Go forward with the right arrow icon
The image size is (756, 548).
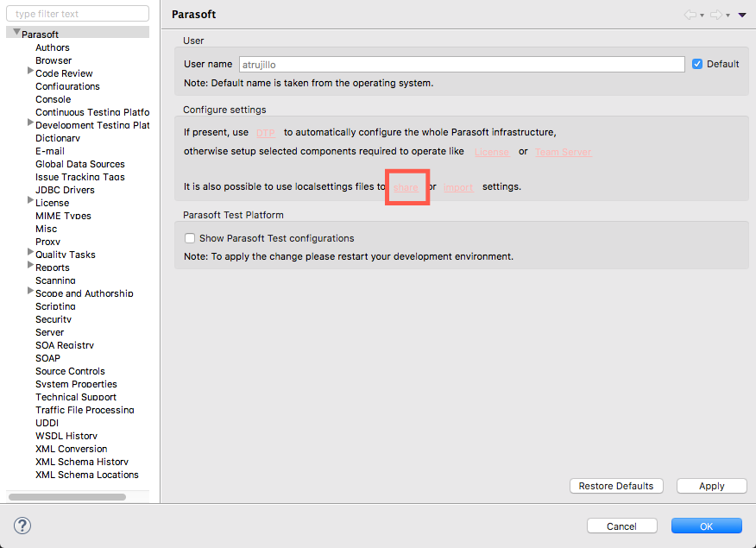[716, 15]
